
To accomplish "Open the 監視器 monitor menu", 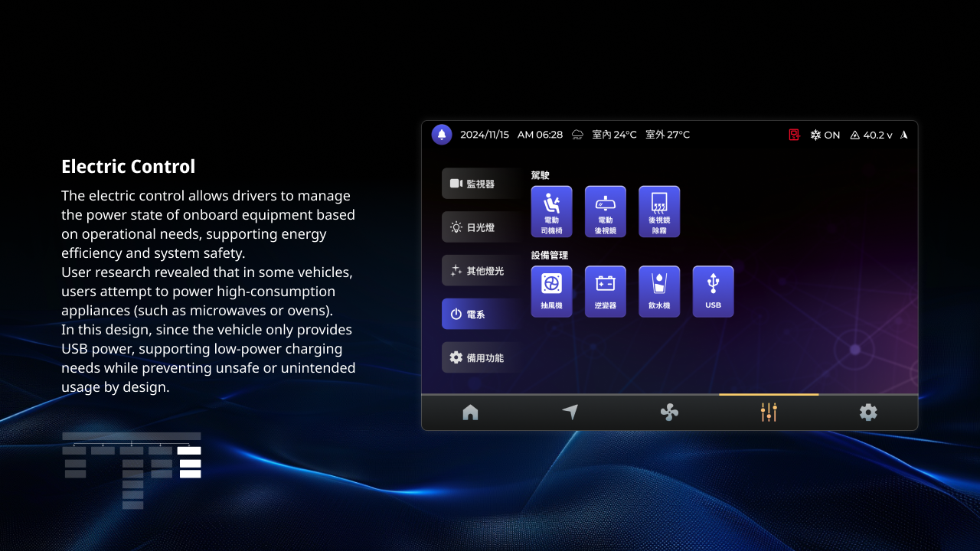I will (481, 184).
